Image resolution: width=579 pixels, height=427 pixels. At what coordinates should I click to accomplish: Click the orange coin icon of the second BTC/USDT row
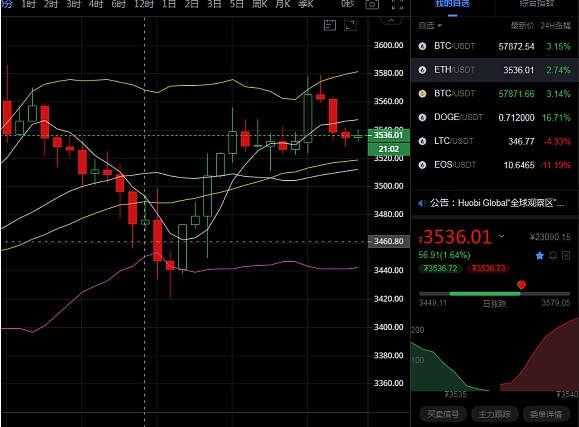pyautogui.click(x=422, y=93)
